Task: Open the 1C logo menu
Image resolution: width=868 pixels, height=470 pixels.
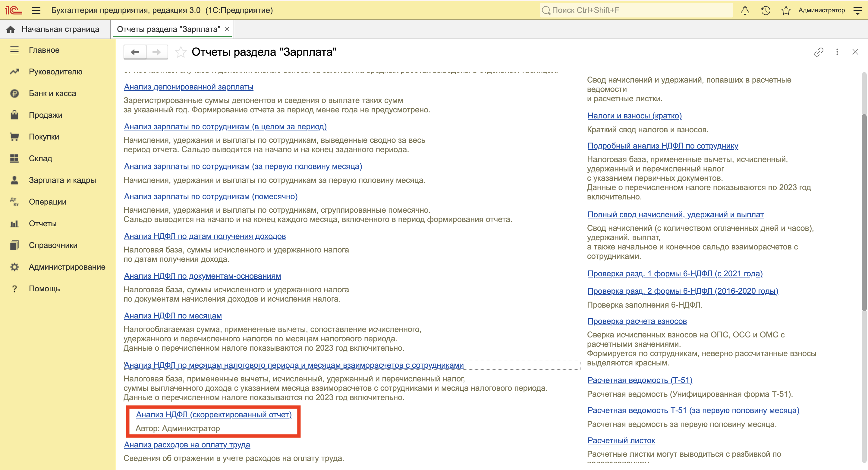Action: [x=14, y=11]
